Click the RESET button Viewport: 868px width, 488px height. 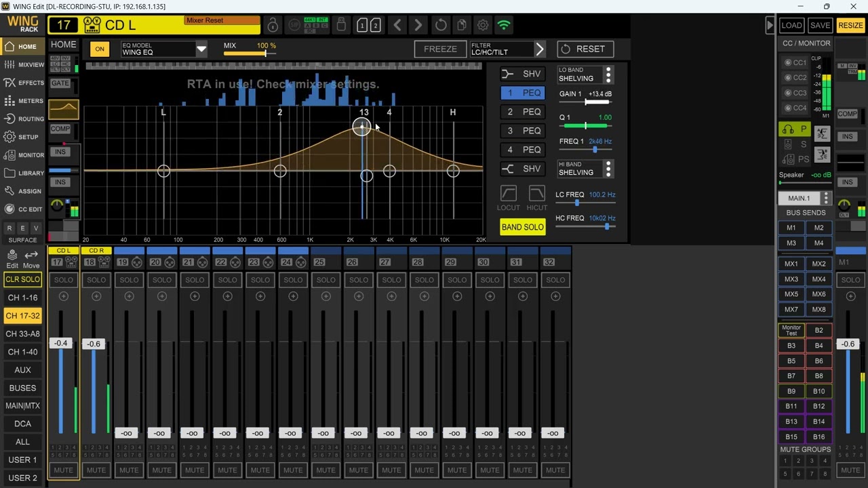click(x=585, y=49)
